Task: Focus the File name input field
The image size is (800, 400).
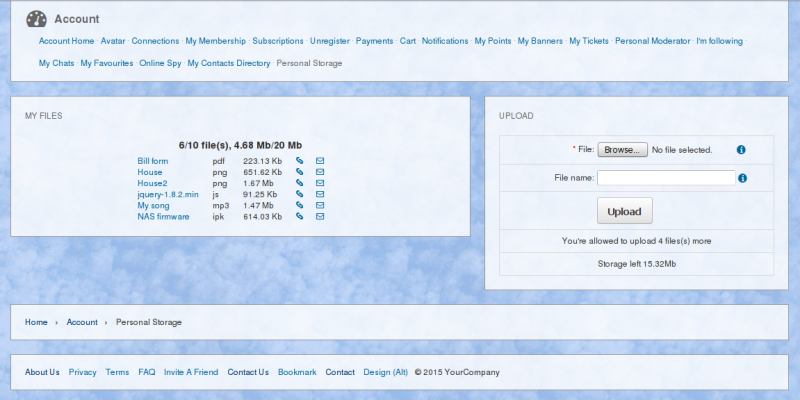Action: (x=666, y=178)
